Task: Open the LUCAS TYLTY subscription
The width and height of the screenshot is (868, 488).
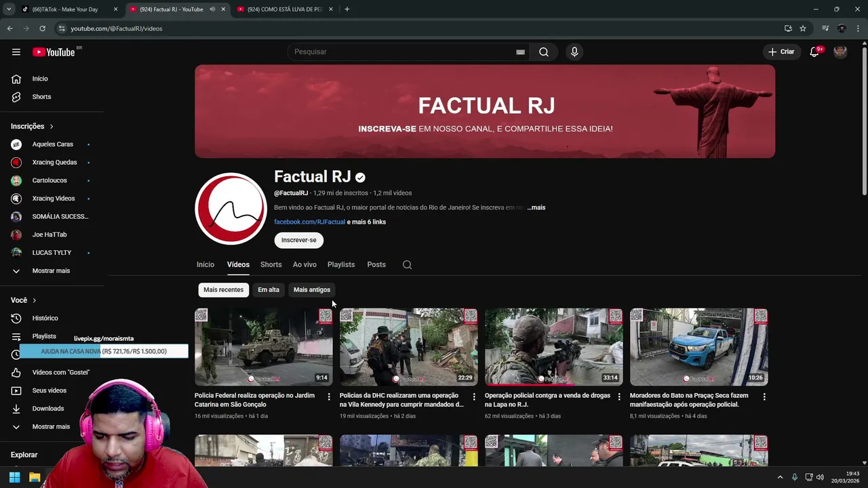Action: (x=52, y=253)
